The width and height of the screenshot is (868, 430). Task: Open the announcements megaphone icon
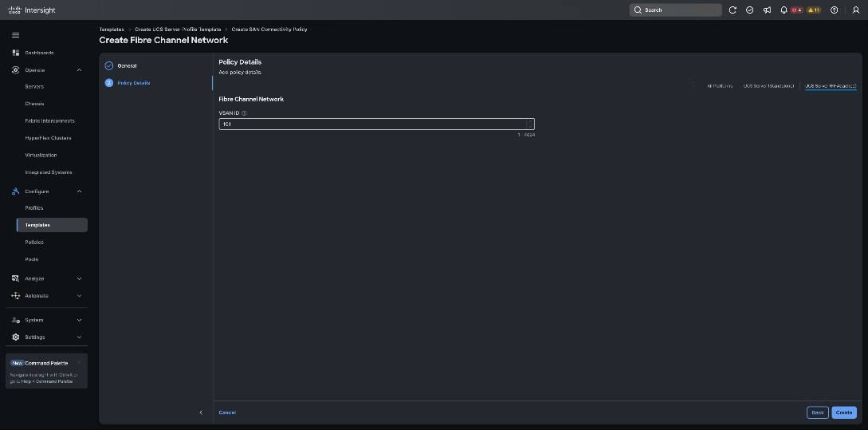(767, 10)
